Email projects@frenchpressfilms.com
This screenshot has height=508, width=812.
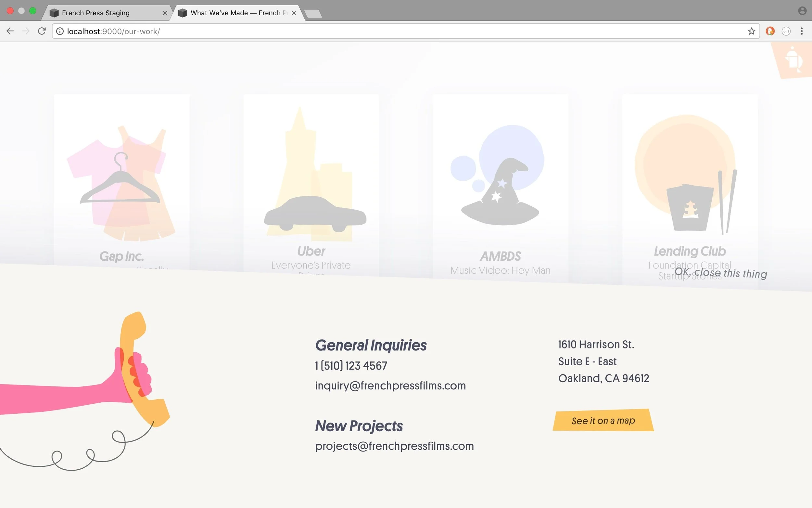pyautogui.click(x=394, y=446)
